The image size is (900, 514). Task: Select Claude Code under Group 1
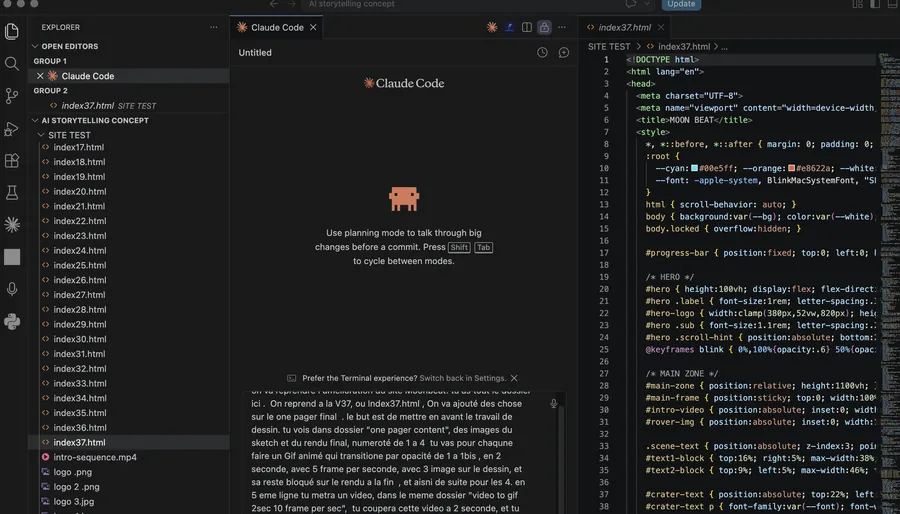click(129, 76)
